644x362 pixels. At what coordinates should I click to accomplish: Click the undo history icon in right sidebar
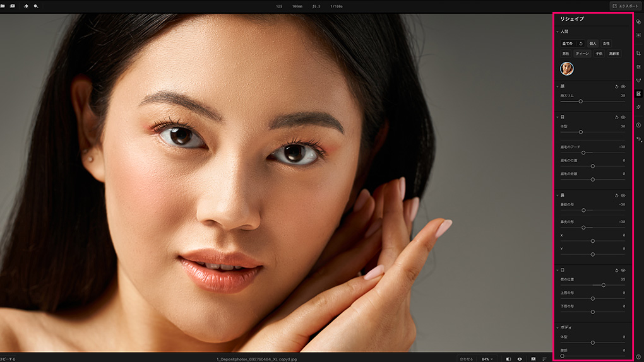pyautogui.click(x=638, y=139)
